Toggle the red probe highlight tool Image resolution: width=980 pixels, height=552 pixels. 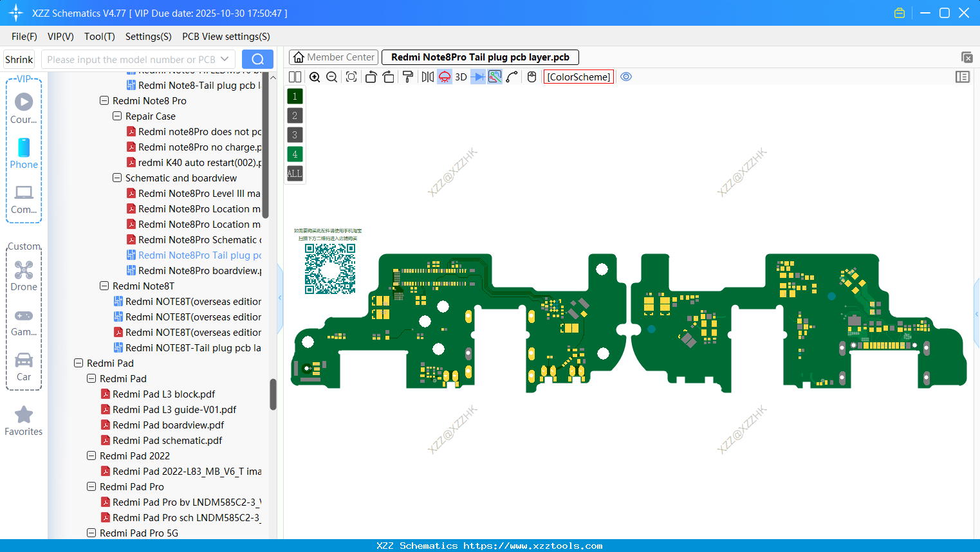point(445,77)
